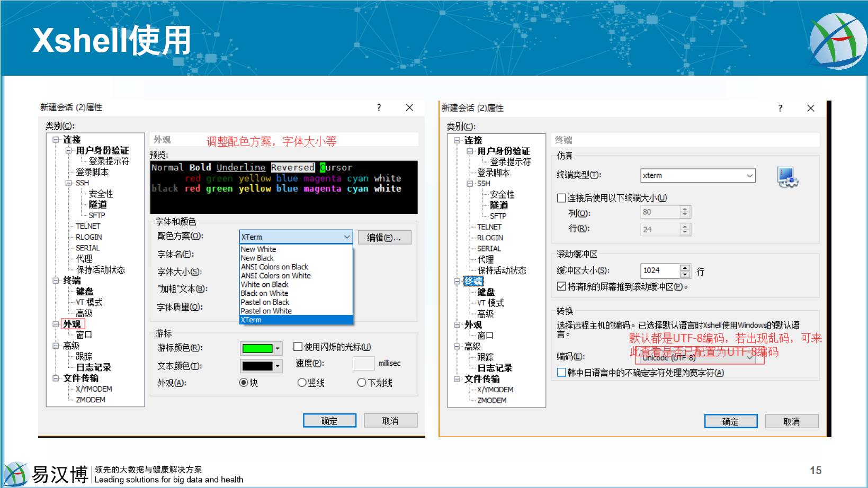Select 代理 in left dialog tree
Screen dimensions: 868x488
[x=84, y=259]
